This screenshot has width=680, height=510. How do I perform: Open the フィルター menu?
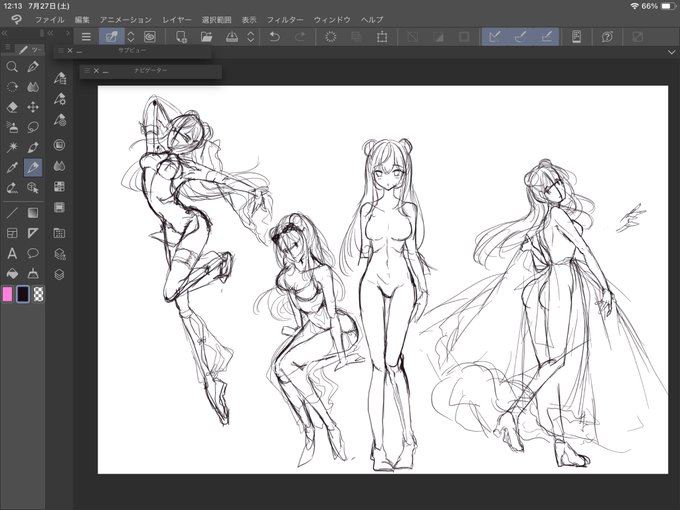pos(285,20)
